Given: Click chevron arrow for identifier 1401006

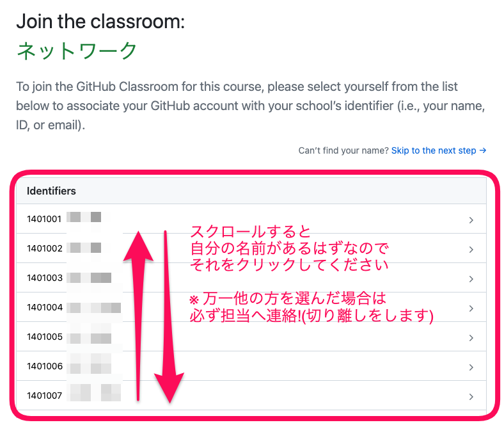Looking at the screenshot, I should click(471, 367).
